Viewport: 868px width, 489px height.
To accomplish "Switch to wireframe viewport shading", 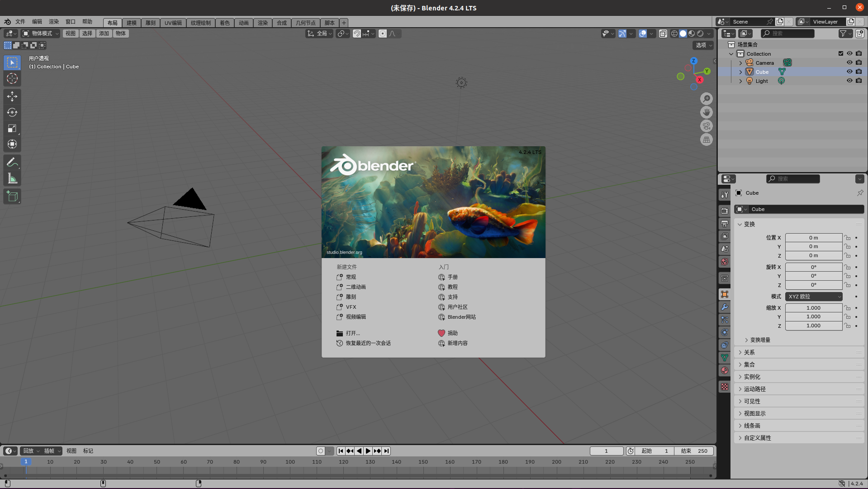I will (x=674, y=34).
